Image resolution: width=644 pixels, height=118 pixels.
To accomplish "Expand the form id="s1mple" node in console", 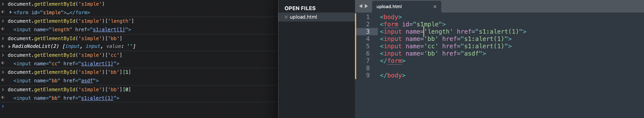I will click(11, 12).
